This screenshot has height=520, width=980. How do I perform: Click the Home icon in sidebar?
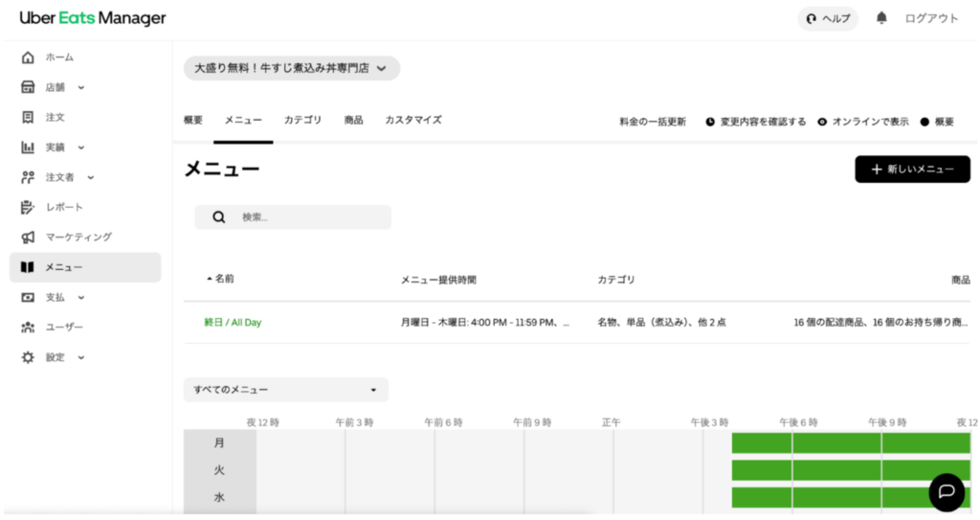(x=28, y=57)
